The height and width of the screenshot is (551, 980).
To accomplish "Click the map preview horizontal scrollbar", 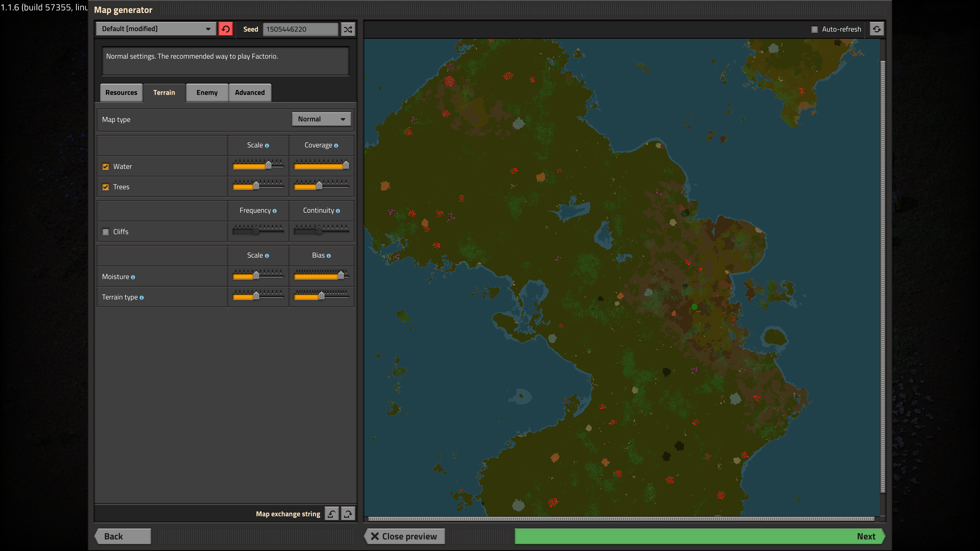I will click(621, 519).
